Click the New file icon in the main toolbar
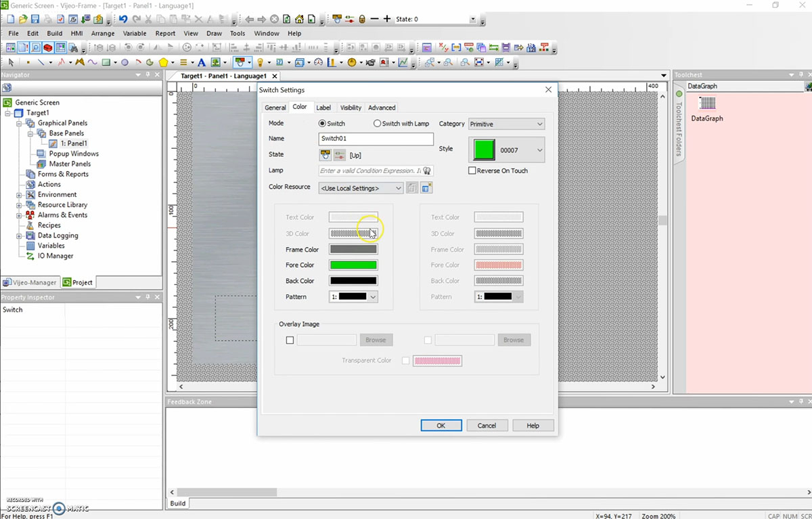 coord(12,19)
